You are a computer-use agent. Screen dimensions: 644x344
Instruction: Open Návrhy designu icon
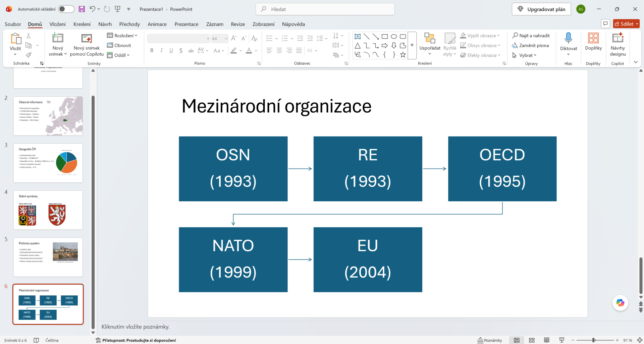pyautogui.click(x=618, y=38)
